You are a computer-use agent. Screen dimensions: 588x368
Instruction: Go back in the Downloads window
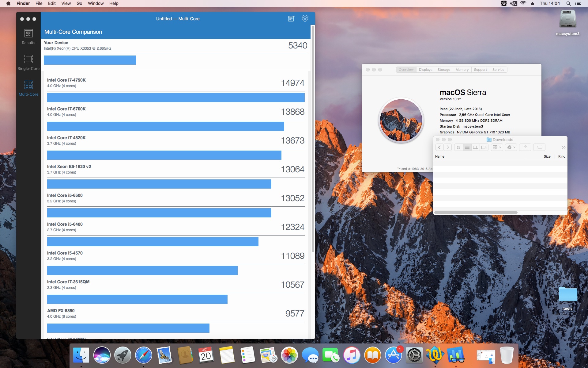pyautogui.click(x=439, y=147)
